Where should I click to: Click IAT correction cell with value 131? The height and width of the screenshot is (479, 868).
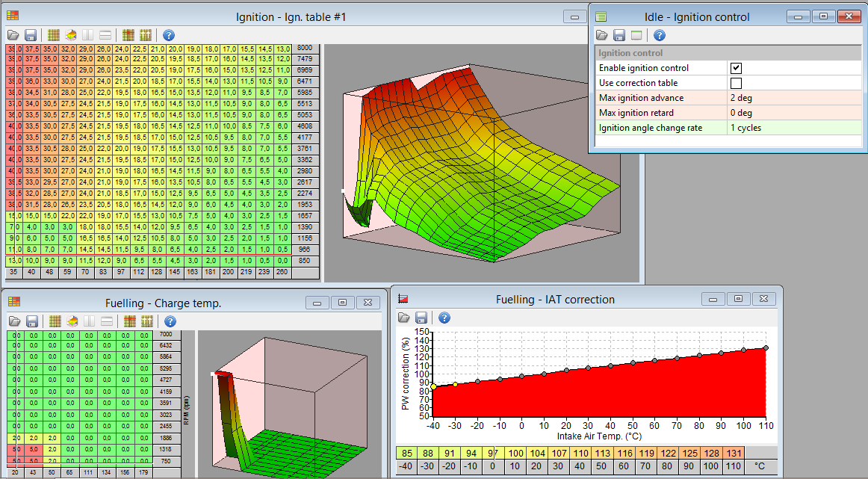(x=734, y=453)
